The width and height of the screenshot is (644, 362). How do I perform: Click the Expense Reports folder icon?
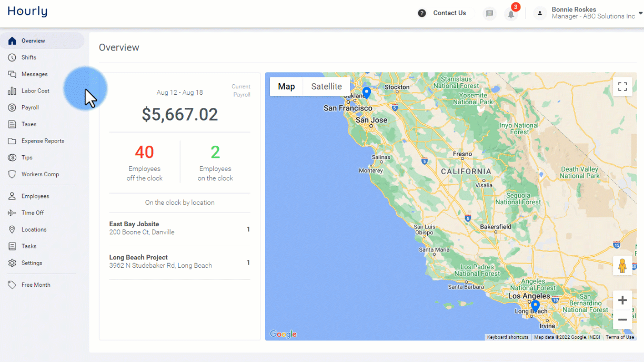click(x=12, y=141)
